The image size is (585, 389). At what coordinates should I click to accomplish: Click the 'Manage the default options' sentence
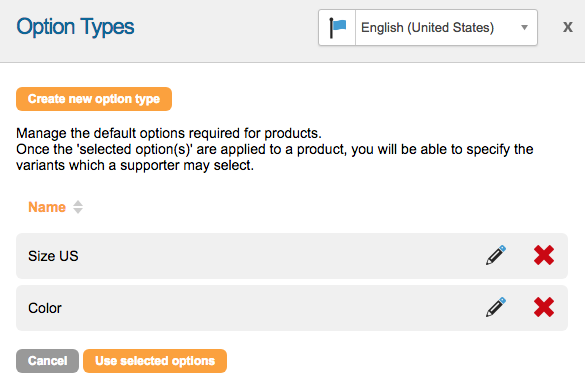pos(169,133)
